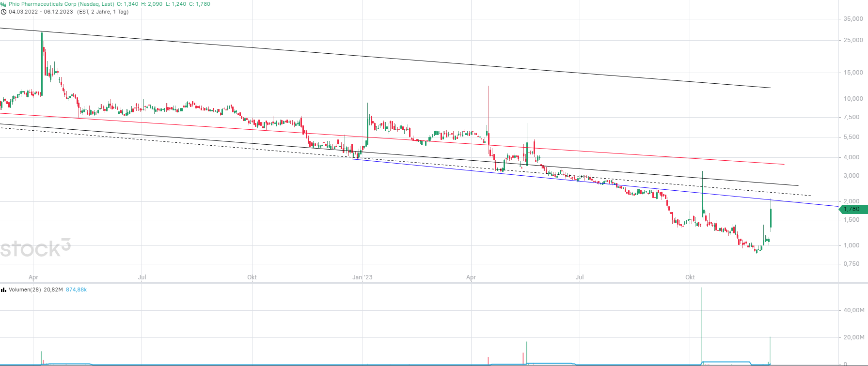
Task: Click the blue 874,88k volume average value
Action: pyautogui.click(x=76, y=290)
